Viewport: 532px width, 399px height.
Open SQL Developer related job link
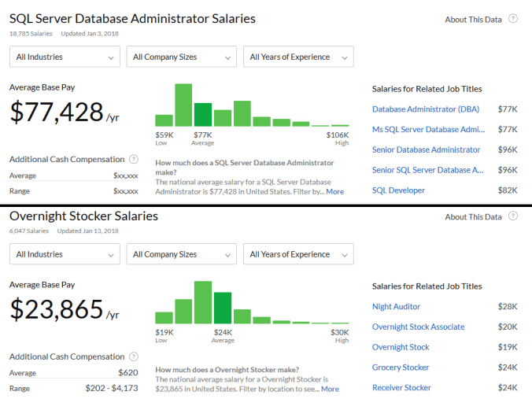pyautogui.click(x=398, y=190)
